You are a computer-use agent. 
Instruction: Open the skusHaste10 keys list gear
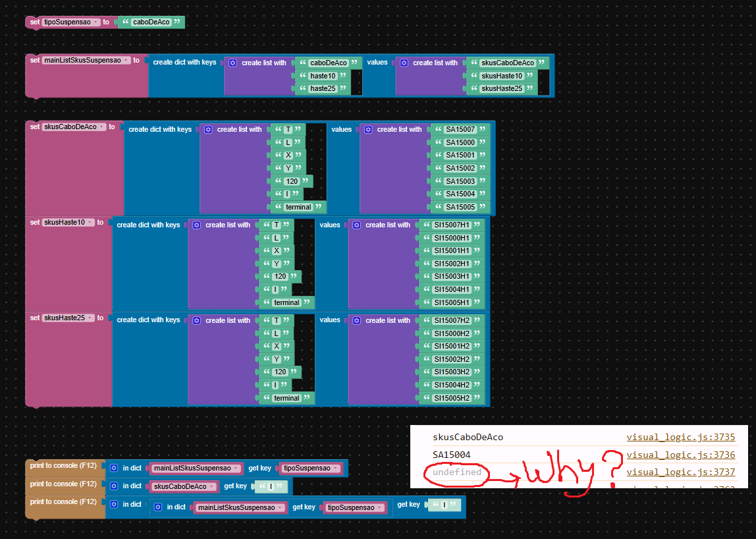coord(197,225)
